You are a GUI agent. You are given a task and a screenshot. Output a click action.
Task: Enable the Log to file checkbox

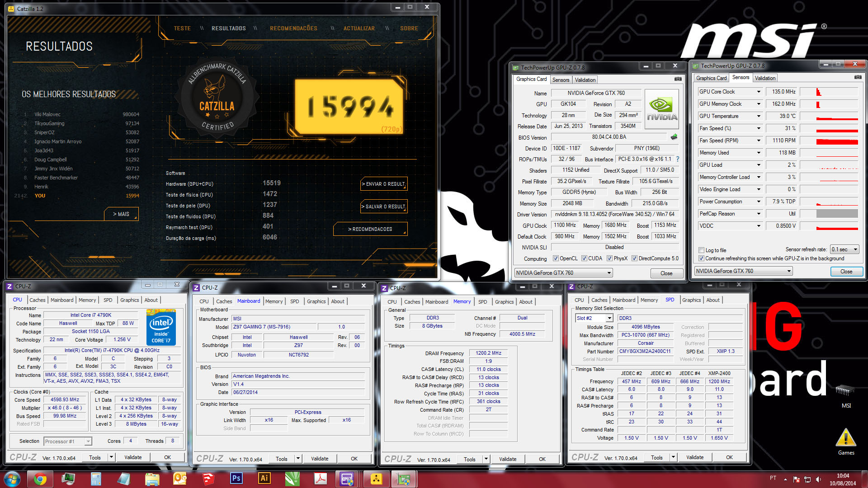click(x=701, y=250)
